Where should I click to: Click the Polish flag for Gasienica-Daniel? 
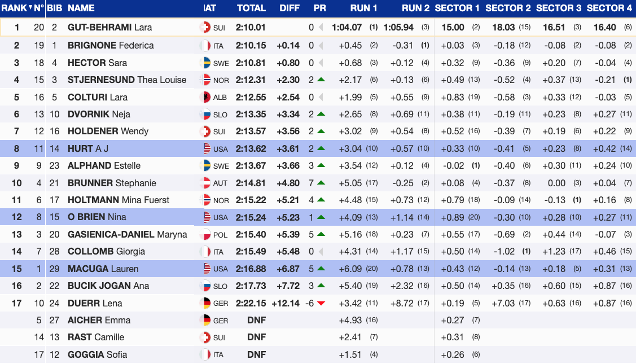(x=206, y=234)
